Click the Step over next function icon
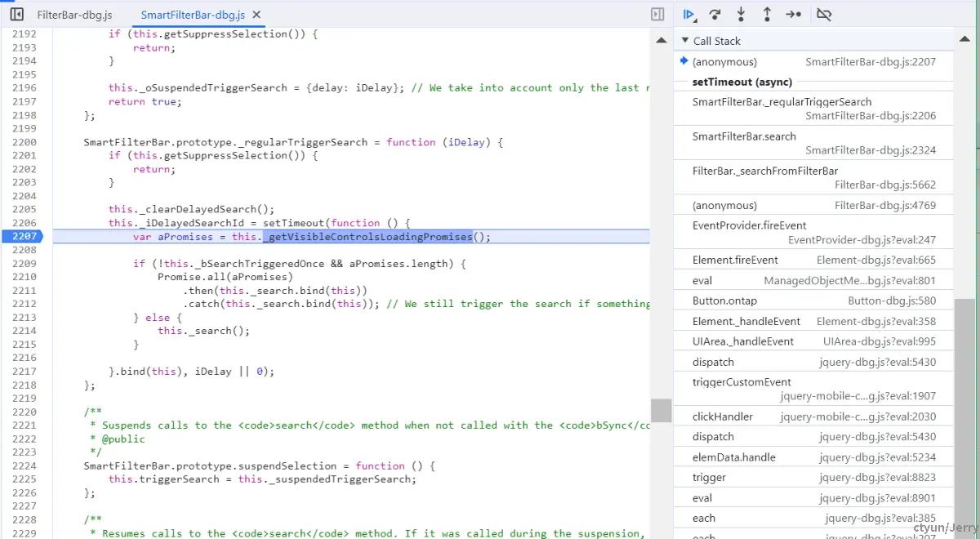This screenshot has height=539, width=980. tap(715, 15)
